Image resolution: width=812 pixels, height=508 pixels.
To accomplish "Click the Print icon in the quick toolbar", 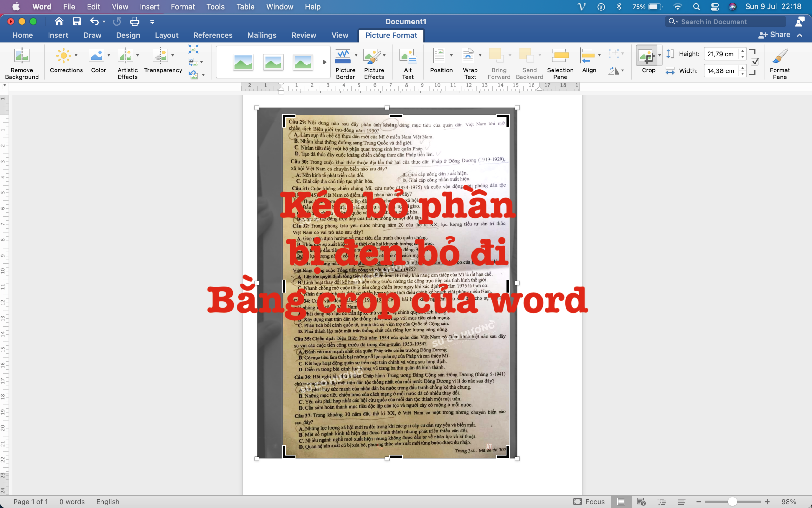I will 134,22.
